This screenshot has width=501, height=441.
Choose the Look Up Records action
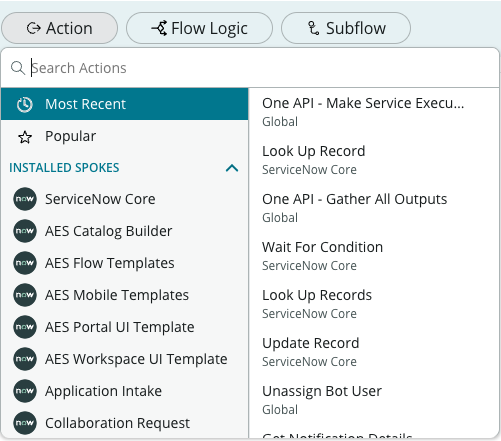374,304
